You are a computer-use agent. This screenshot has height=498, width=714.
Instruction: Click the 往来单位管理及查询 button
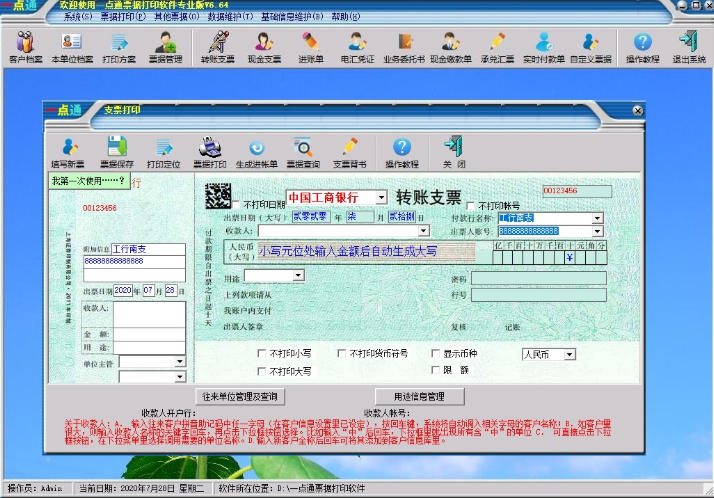point(240,396)
